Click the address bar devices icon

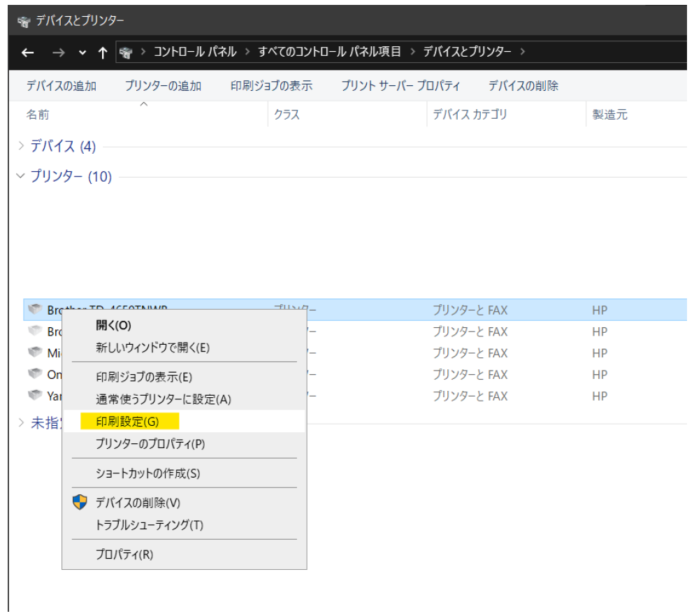point(125,52)
